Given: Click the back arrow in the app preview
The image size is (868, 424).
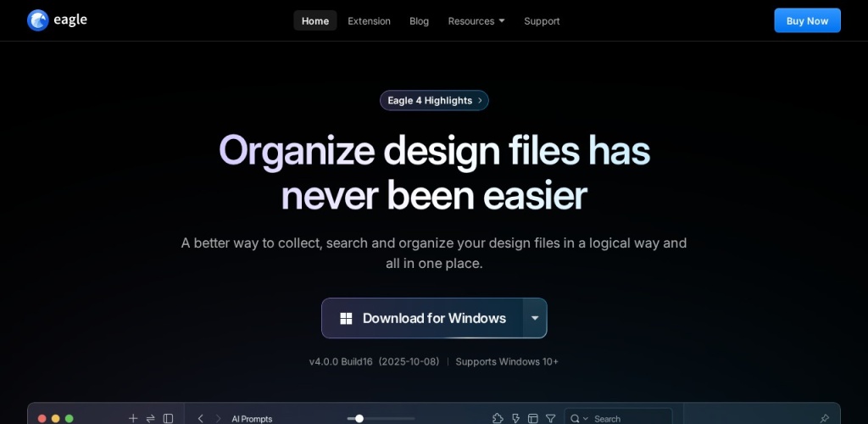Looking at the screenshot, I should point(201,418).
